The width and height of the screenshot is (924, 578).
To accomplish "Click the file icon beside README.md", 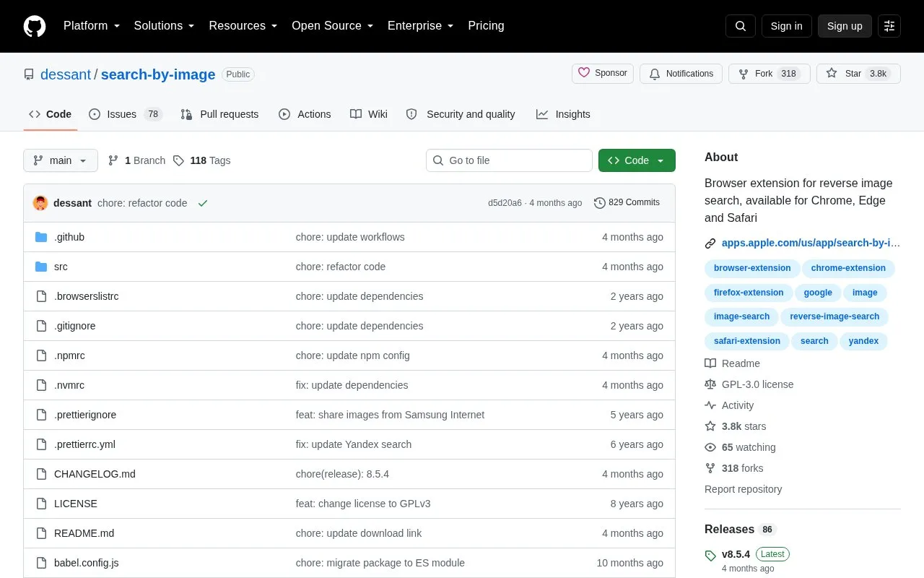I will coord(41,533).
